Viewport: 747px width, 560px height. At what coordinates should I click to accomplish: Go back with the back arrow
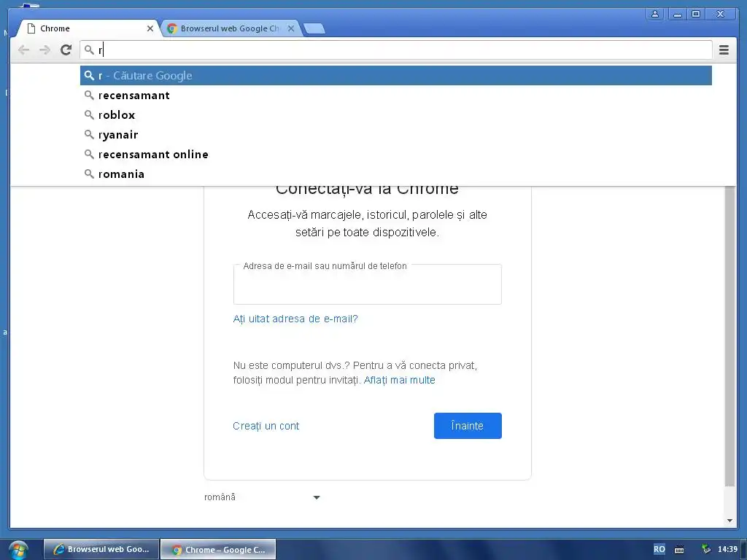[x=24, y=50]
